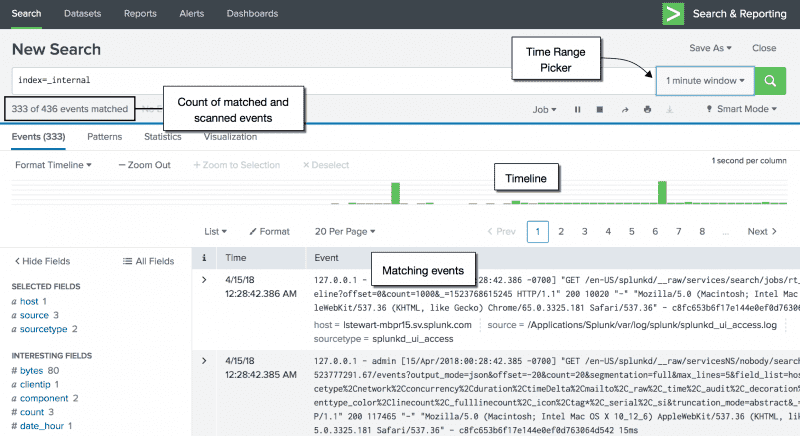Click the splunkd_ui_access.log source path

(x=652, y=325)
